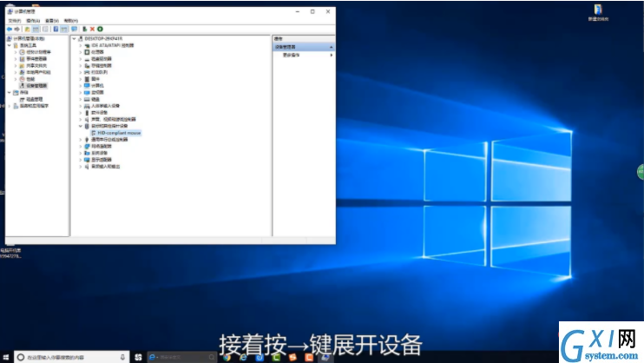Expand 本地用户和组 Local Users and Groups
This screenshot has height=363, width=644.
[x=16, y=72]
